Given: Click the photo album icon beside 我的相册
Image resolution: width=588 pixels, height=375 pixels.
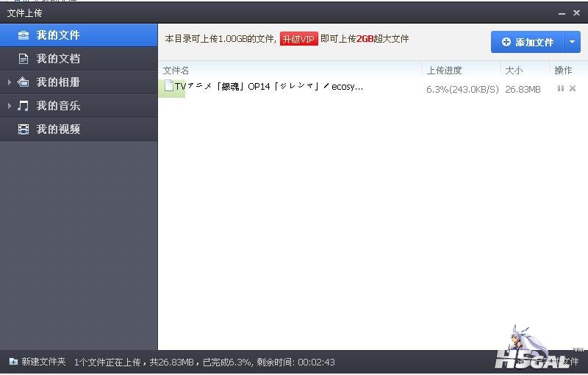Looking at the screenshot, I should click(23, 82).
